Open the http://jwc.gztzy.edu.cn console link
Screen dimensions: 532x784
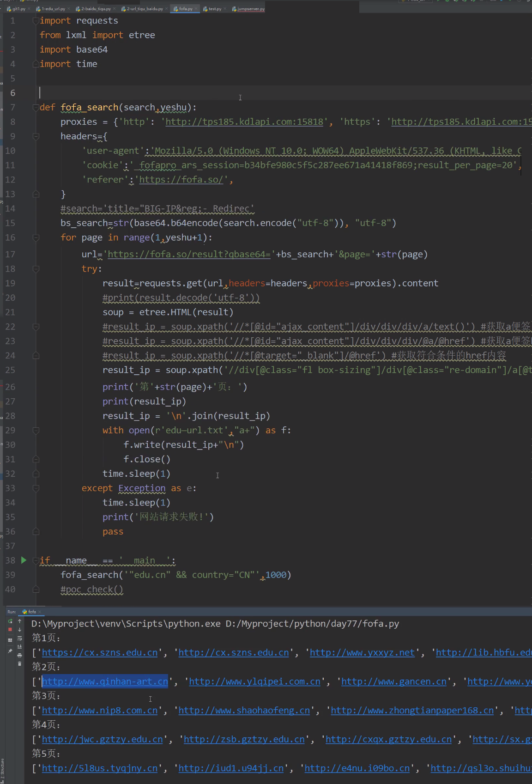(102, 740)
